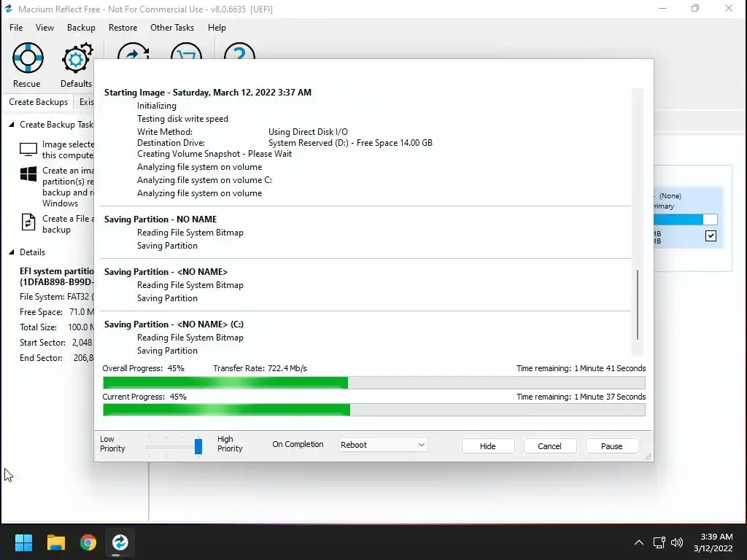Viewport: 747px width, 560px height.
Task: Open the Restore menu
Action: tap(123, 28)
